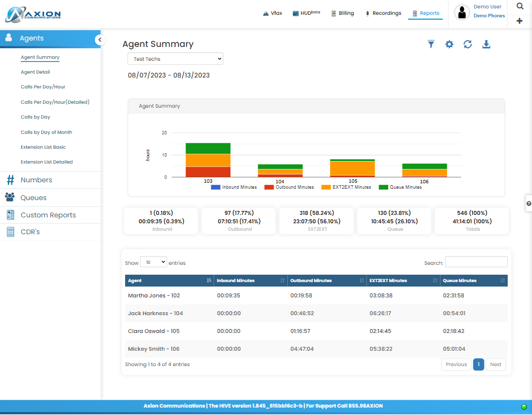Image resolution: width=532 pixels, height=415 pixels.
Task: Open search with the magnifier icon
Action: 520,6
